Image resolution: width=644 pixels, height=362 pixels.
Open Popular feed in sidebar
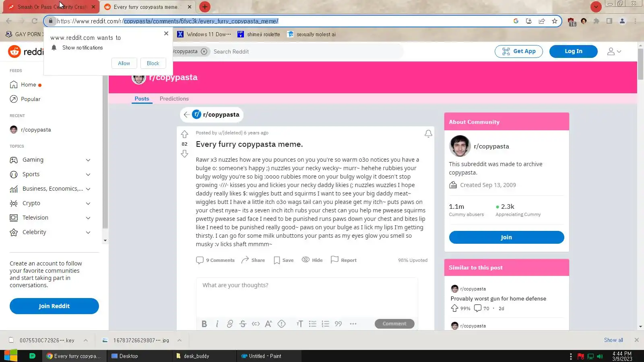[x=25, y=99]
